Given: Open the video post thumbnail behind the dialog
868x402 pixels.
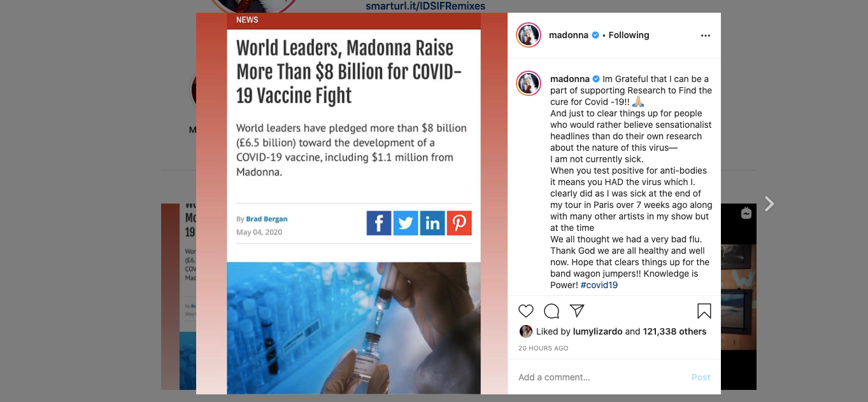Looking at the screenshot, I should [x=739, y=296].
